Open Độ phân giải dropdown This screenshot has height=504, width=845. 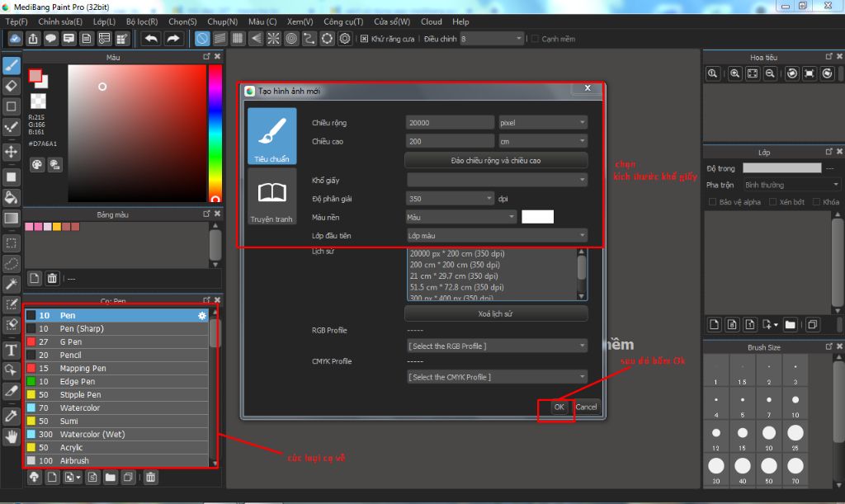coord(450,199)
